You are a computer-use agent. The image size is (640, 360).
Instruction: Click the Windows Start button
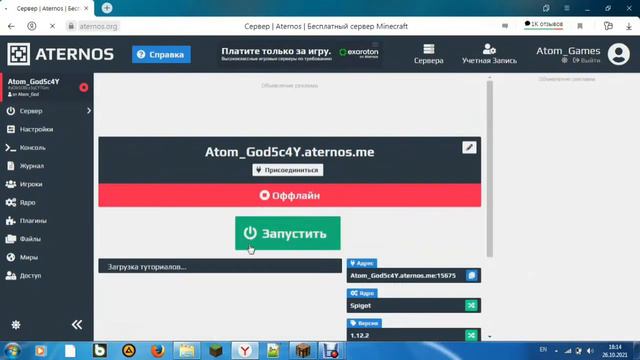pos(12,351)
